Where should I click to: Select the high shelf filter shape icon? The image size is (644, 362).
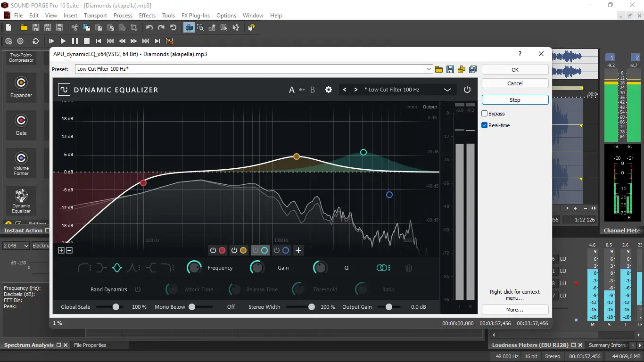[x=150, y=268]
